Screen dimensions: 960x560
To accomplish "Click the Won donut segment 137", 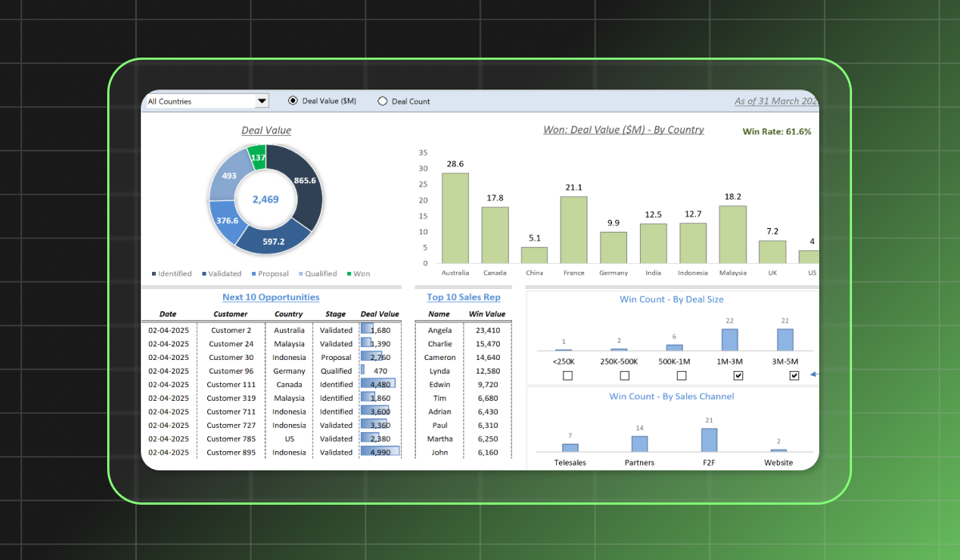I will point(258,157).
